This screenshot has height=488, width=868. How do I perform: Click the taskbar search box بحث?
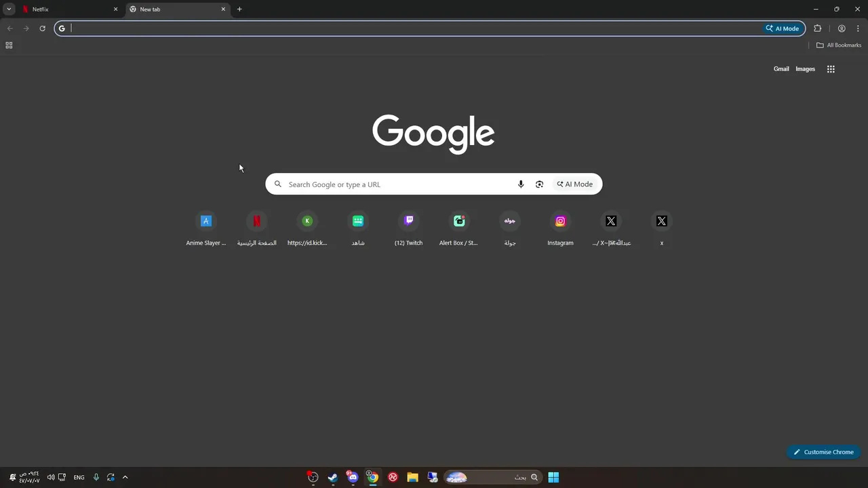click(492, 477)
